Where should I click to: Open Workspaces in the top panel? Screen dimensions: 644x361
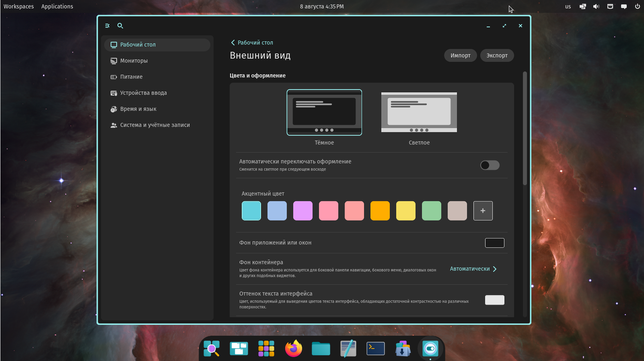point(18,6)
